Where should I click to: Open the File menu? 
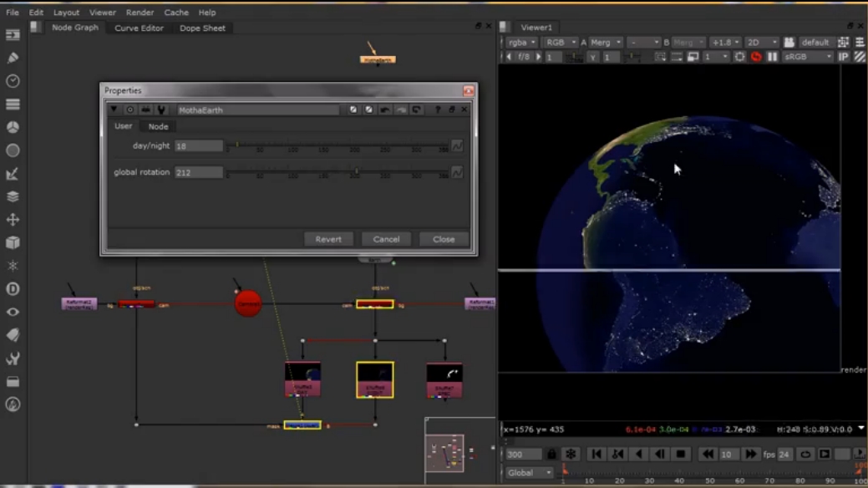point(13,13)
